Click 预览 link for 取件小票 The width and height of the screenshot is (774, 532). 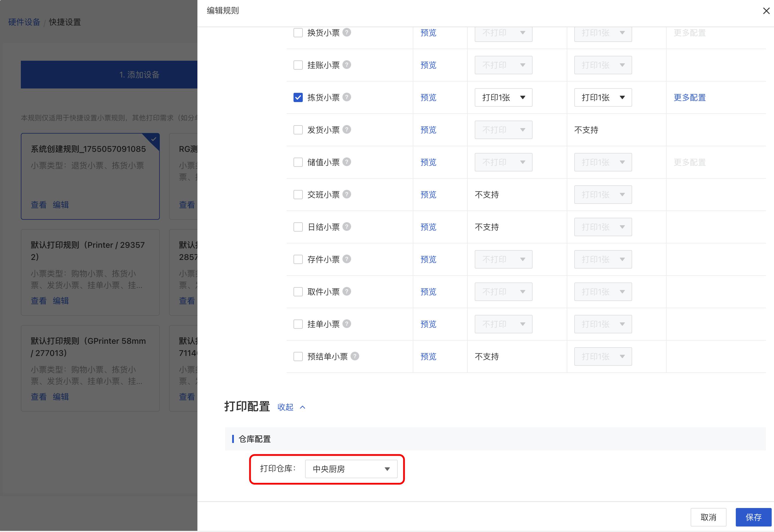[x=428, y=292]
